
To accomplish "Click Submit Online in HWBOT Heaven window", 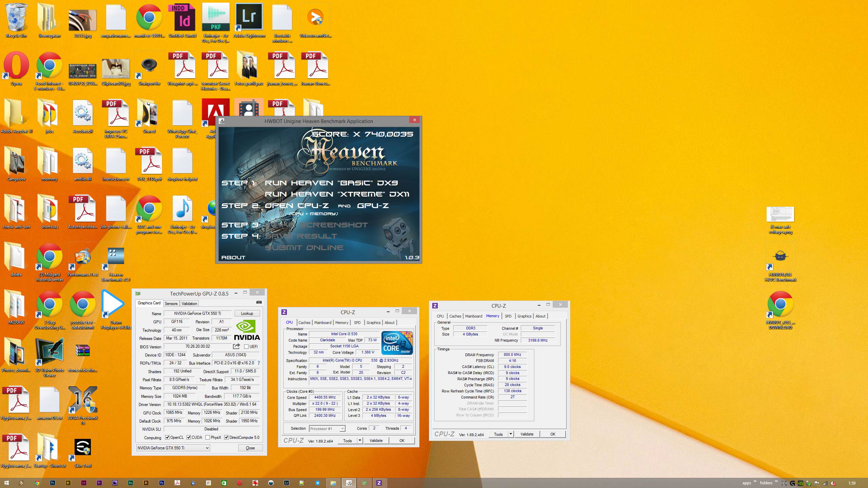I will [304, 248].
